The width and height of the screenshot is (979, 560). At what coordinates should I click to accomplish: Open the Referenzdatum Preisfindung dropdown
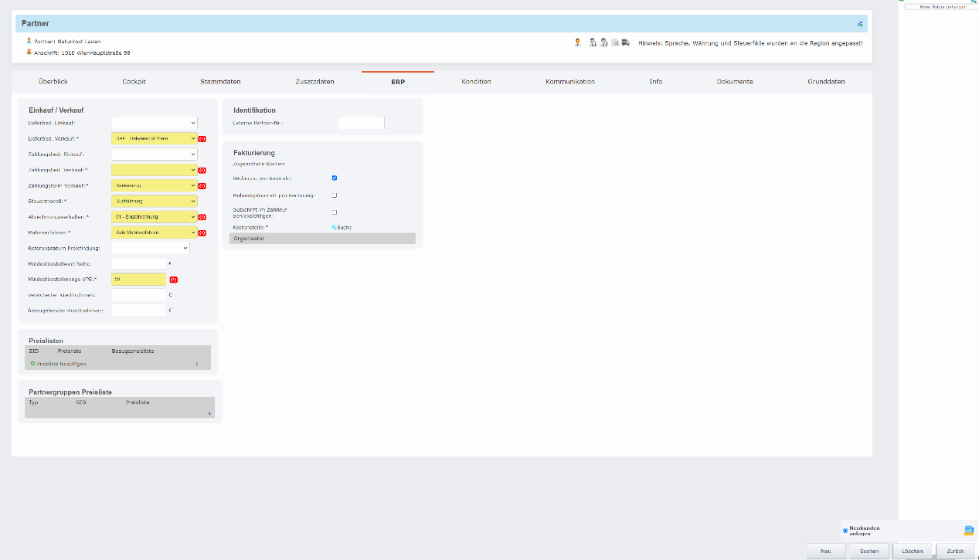(x=150, y=248)
